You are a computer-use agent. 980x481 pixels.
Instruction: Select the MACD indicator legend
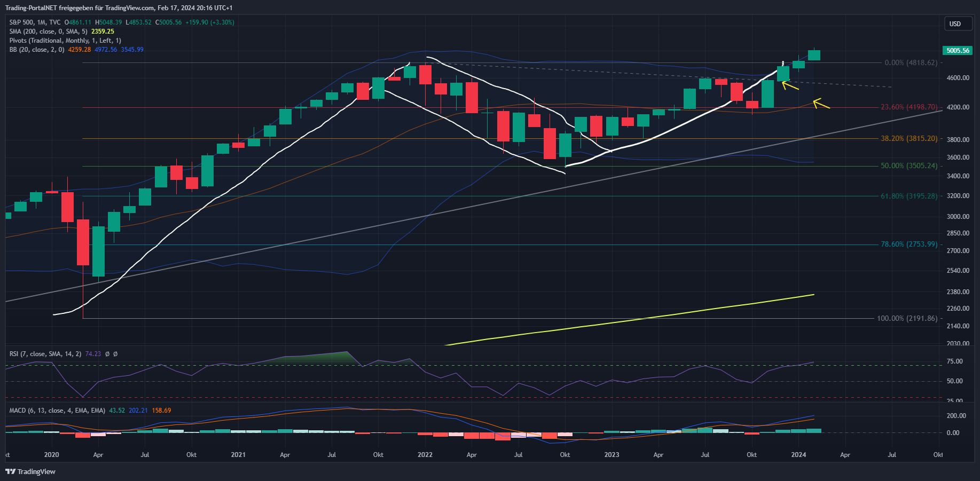tap(57, 411)
